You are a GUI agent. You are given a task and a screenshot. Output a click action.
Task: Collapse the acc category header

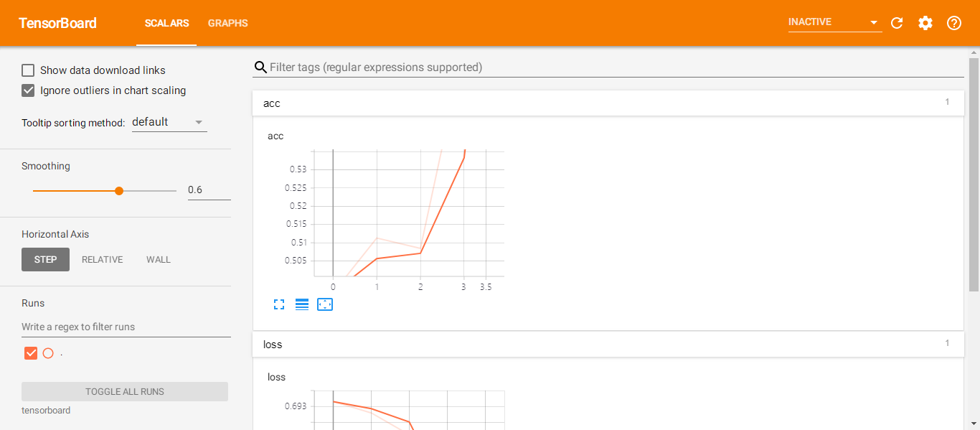pos(608,103)
